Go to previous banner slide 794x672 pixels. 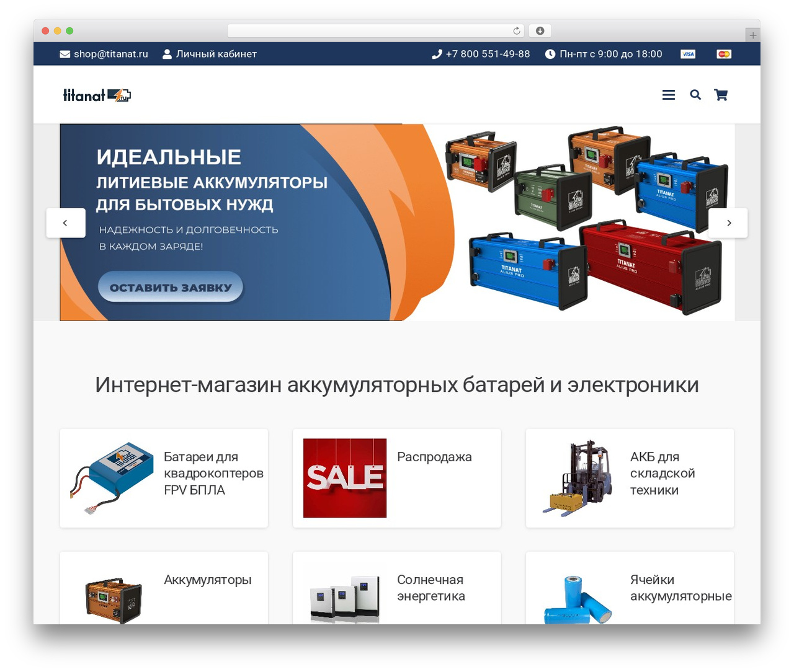click(66, 223)
